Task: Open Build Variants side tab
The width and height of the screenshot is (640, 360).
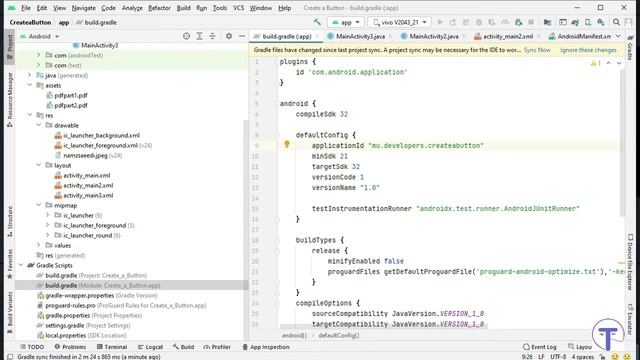Action: pyautogui.click(x=10, y=313)
